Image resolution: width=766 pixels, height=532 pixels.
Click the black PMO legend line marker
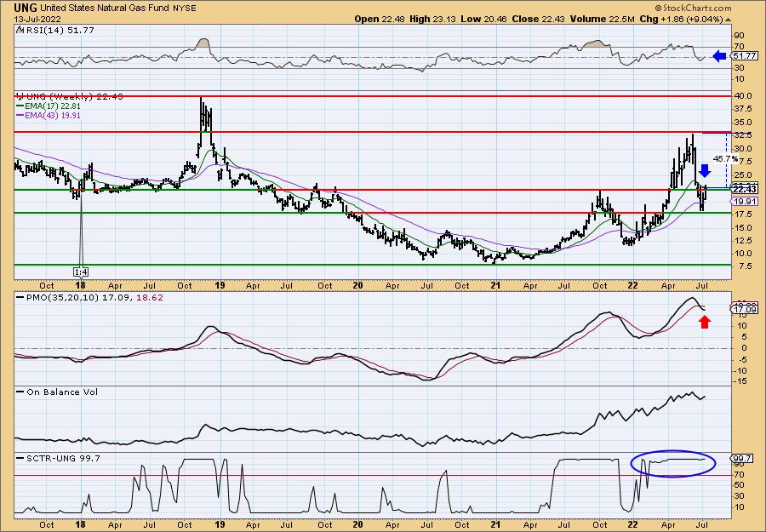(x=20, y=298)
